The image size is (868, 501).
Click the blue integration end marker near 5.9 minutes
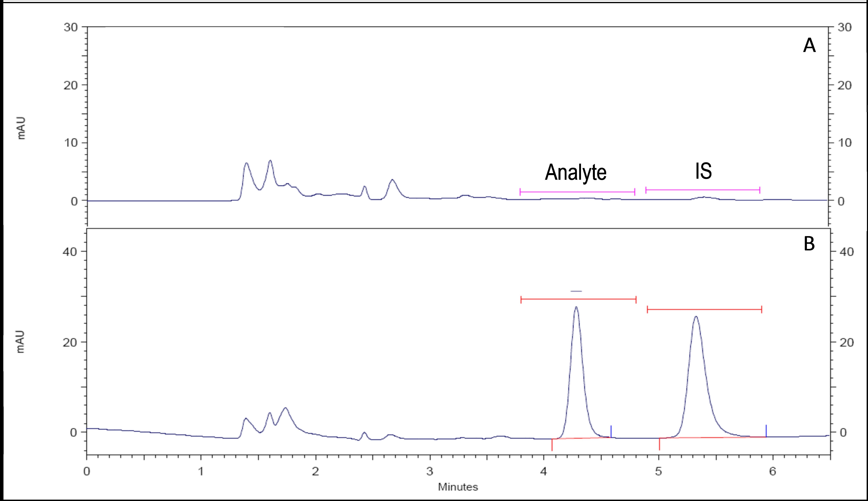coord(766,431)
